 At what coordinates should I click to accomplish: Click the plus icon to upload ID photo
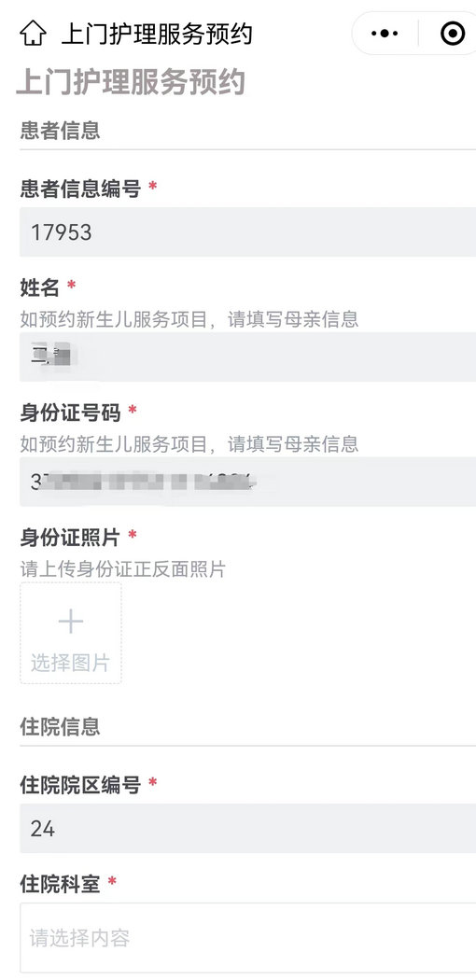[71, 622]
